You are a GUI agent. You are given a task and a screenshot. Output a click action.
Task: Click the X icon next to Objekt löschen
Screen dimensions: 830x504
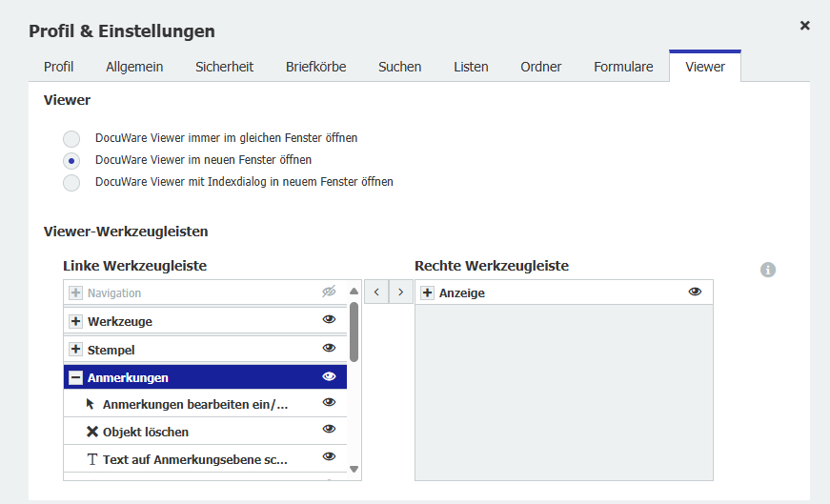coord(92,432)
